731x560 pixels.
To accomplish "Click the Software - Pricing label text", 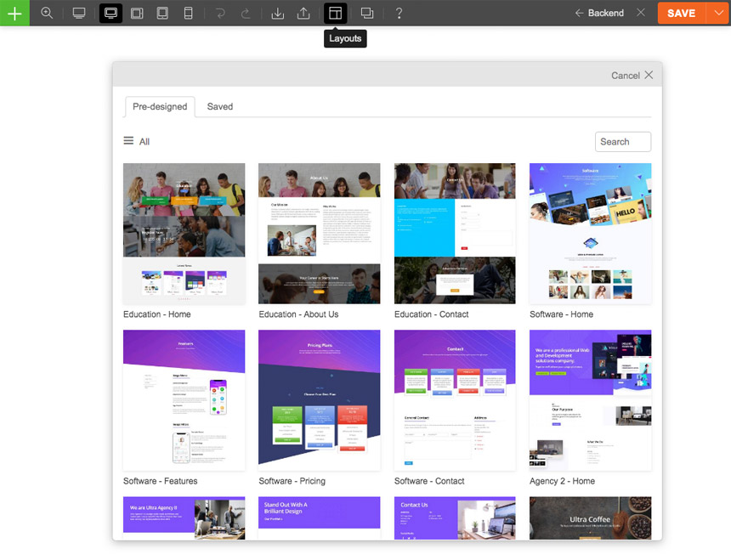I will coord(292,481).
